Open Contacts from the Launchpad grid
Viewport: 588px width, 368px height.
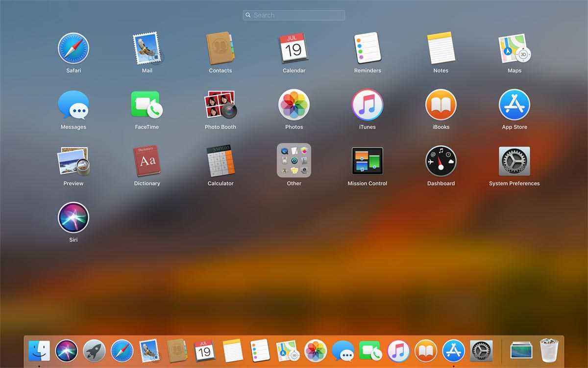220,48
